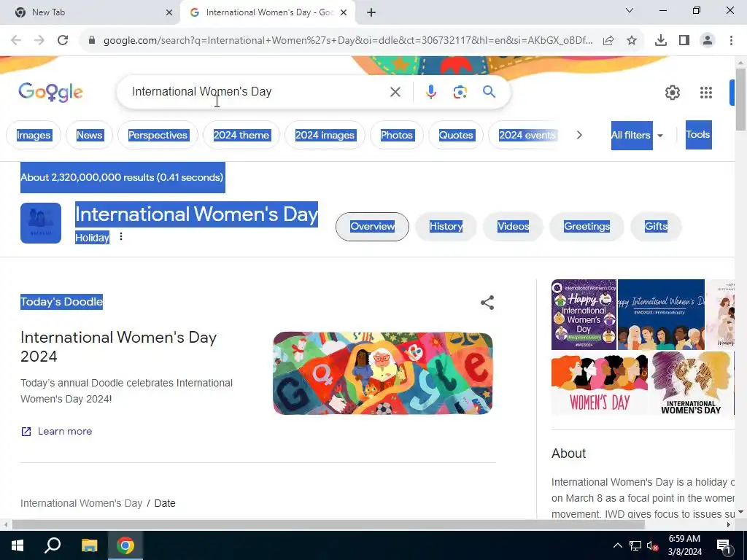Select the Quotes filter chip
747x560 pixels.
click(456, 135)
